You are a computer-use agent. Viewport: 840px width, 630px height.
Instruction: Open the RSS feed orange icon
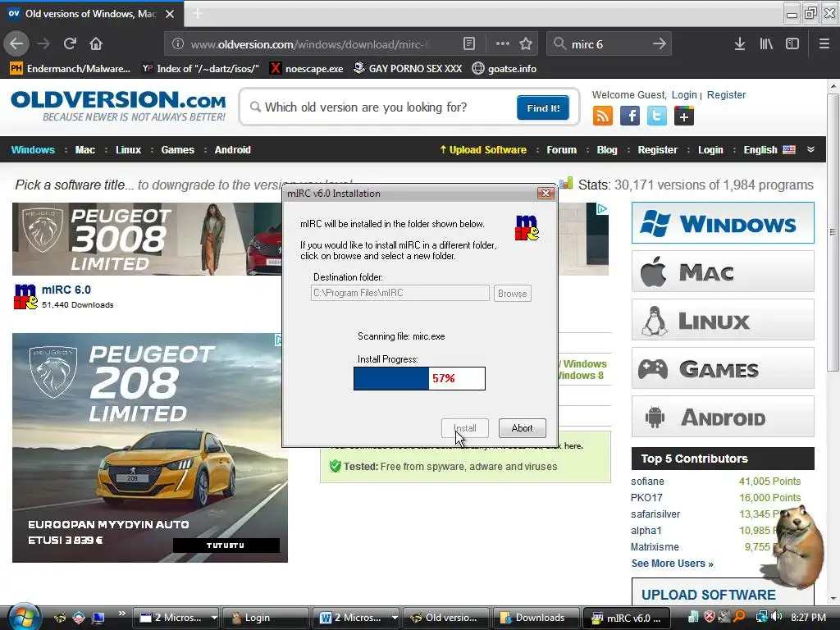tap(603, 116)
